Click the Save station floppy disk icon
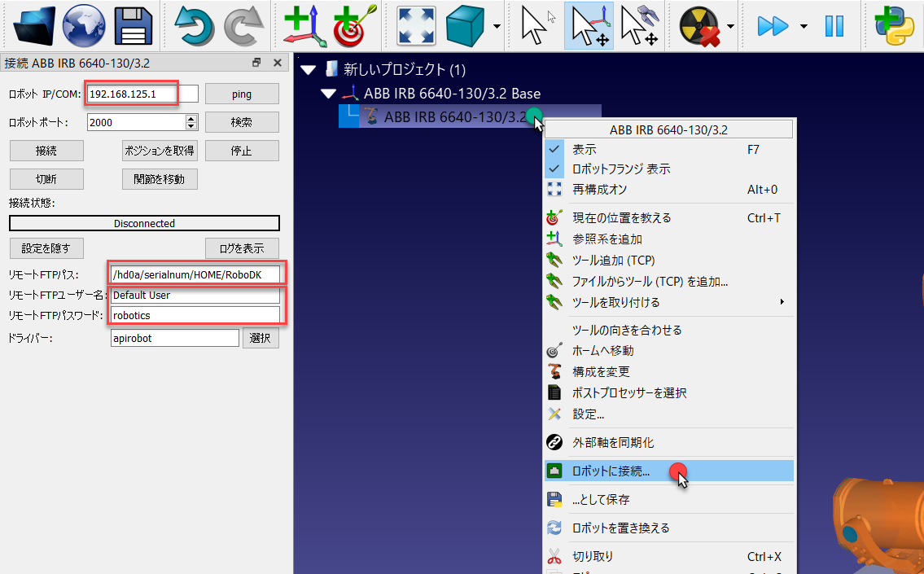This screenshot has width=924, height=574. pos(134,25)
